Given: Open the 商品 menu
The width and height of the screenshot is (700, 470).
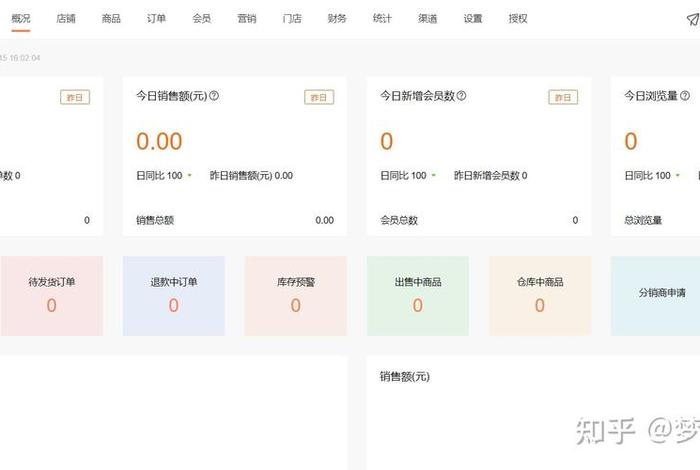Looking at the screenshot, I should pyautogui.click(x=111, y=18).
